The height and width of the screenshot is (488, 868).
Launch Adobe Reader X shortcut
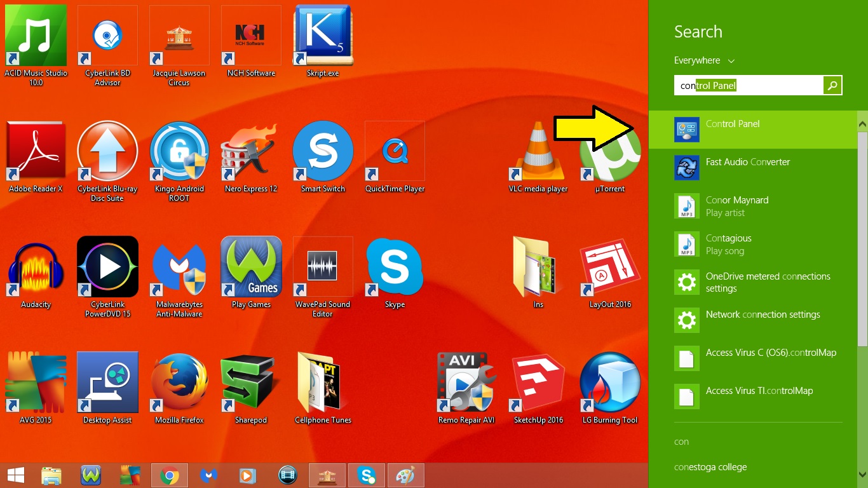[x=36, y=151]
